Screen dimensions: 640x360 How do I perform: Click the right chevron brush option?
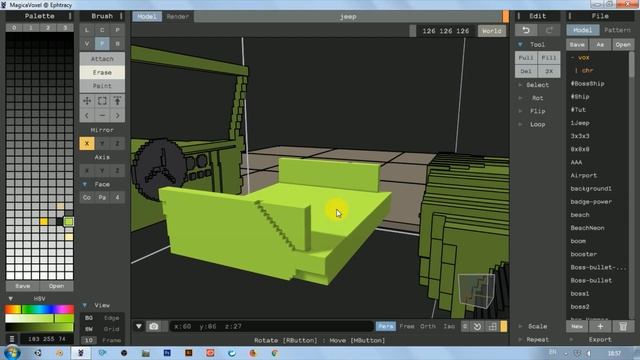pos(118,116)
